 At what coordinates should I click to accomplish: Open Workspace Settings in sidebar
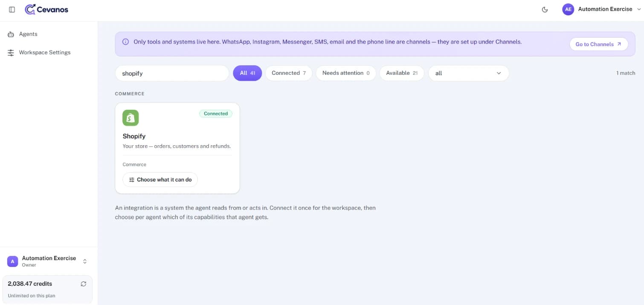coord(44,53)
